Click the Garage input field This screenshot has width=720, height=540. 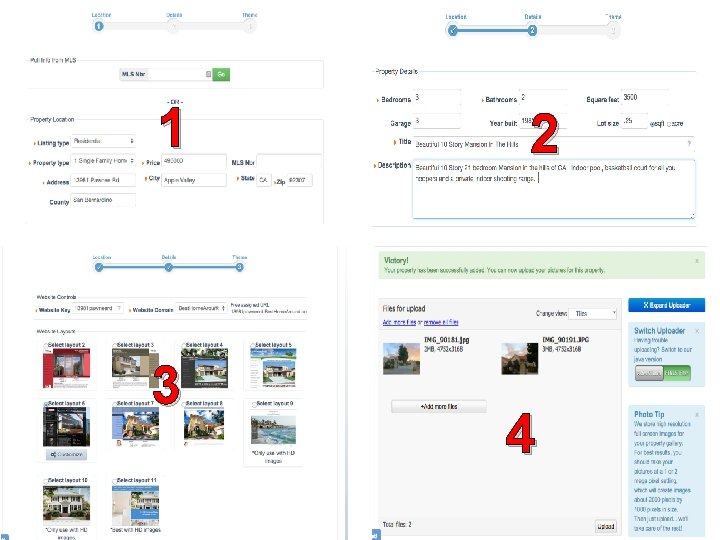click(x=437, y=121)
